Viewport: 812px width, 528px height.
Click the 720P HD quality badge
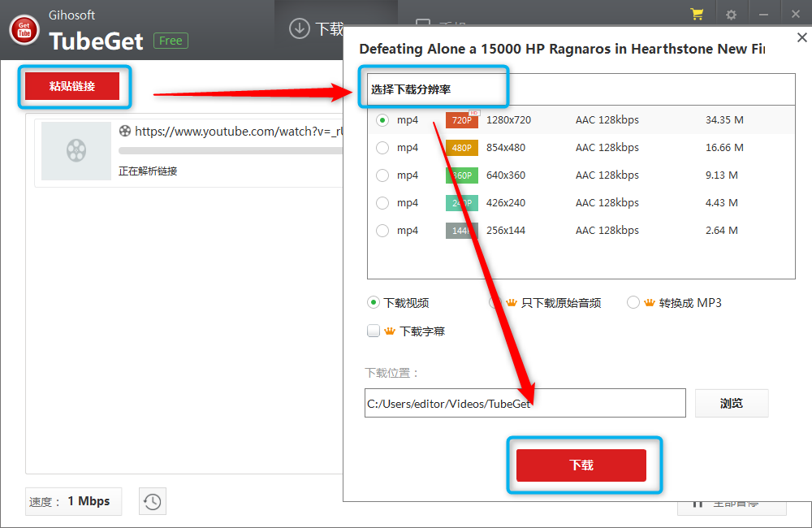pos(462,119)
